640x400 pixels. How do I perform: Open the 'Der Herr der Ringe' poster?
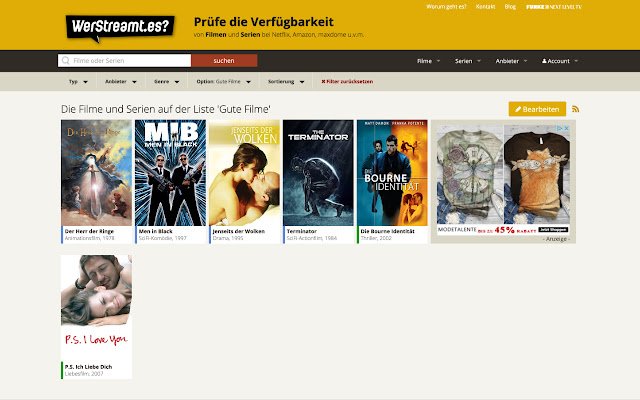(96, 173)
